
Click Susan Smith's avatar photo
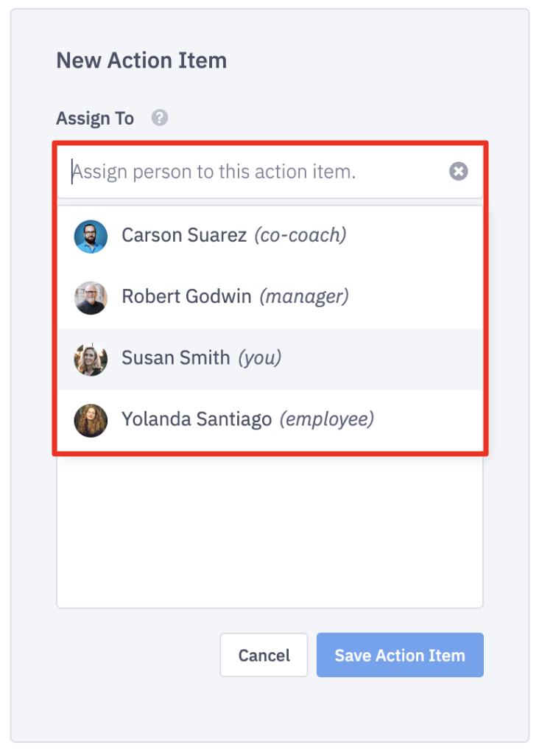pyautogui.click(x=91, y=359)
